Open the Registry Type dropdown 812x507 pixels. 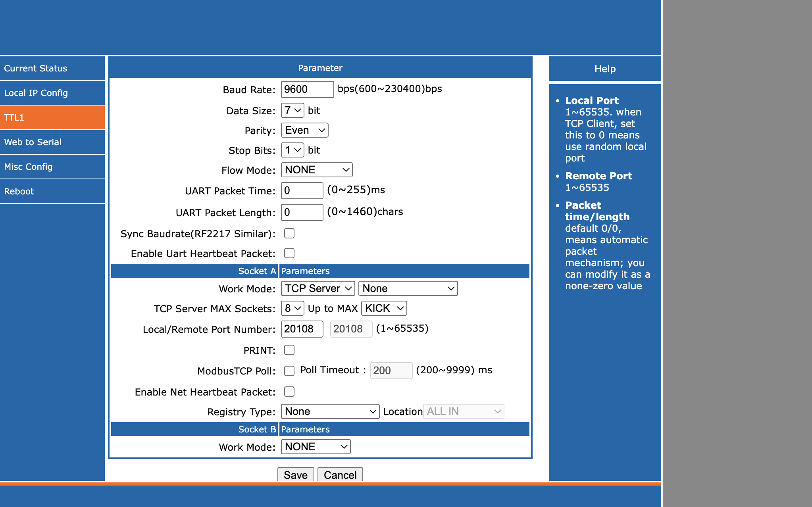click(x=330, y=411)
